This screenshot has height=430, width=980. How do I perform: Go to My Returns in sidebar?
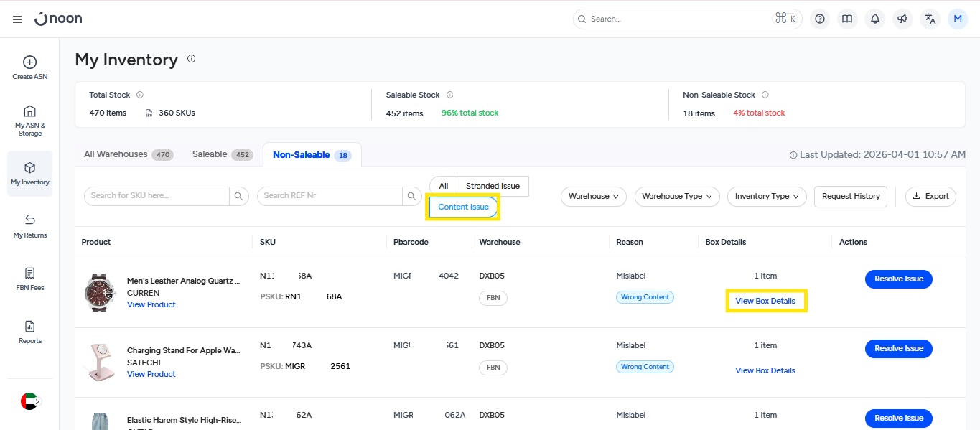click(29, 226)
